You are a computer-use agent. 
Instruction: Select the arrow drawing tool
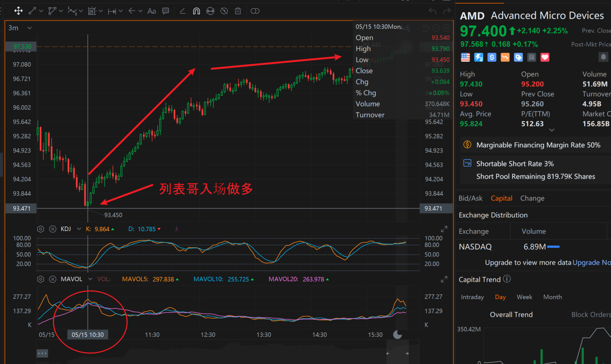click(x=132, y=11)
